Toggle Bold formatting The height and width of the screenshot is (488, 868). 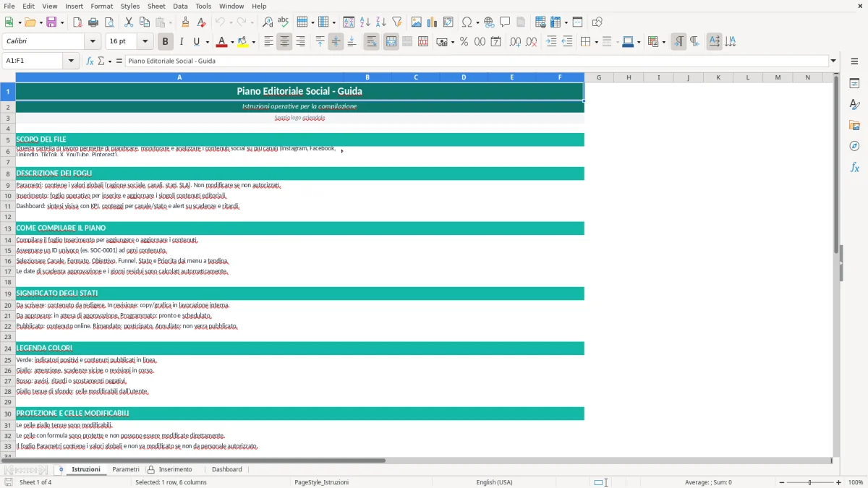(x=166, y=42)
